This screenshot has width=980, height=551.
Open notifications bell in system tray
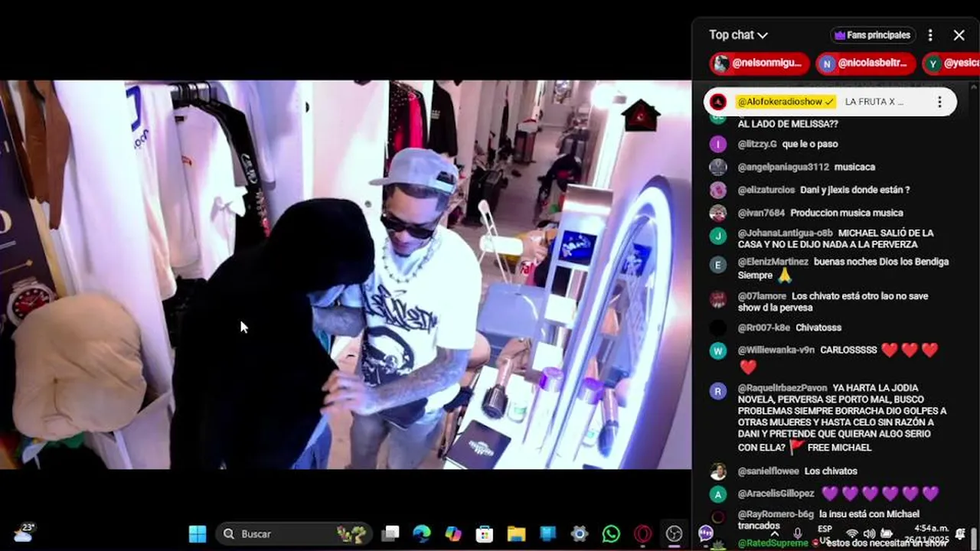pos(960,533)
